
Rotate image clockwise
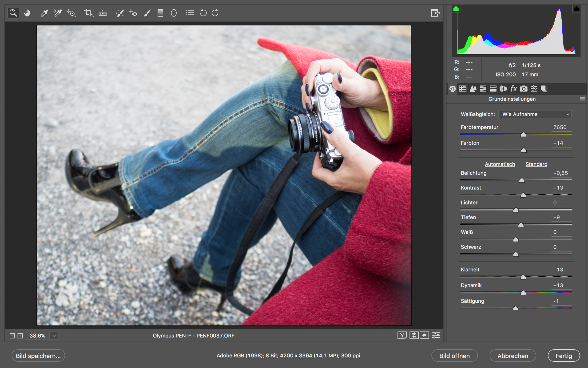215,13
